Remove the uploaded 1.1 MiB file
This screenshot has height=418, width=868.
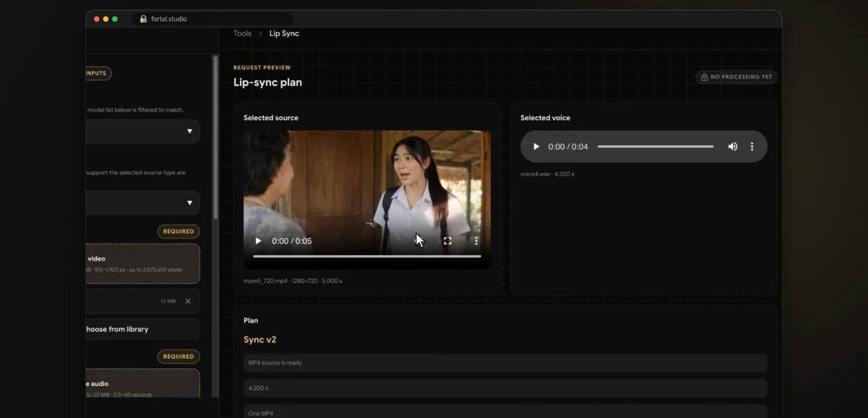click(188, 301)
